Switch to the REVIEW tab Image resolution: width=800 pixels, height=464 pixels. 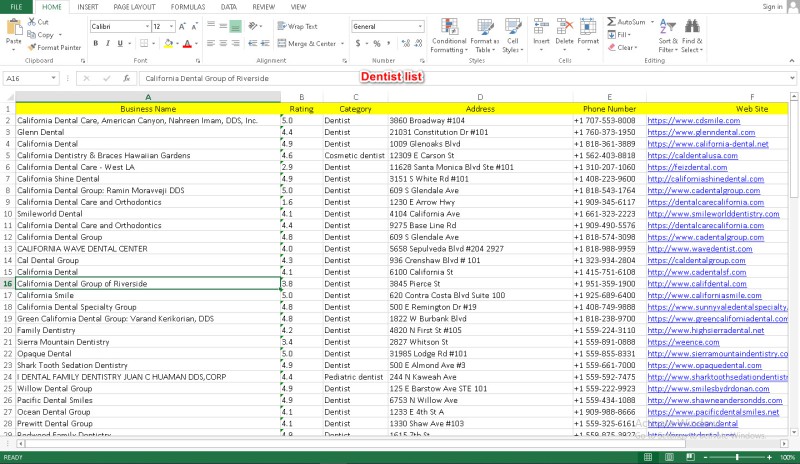tap(263, 7)
